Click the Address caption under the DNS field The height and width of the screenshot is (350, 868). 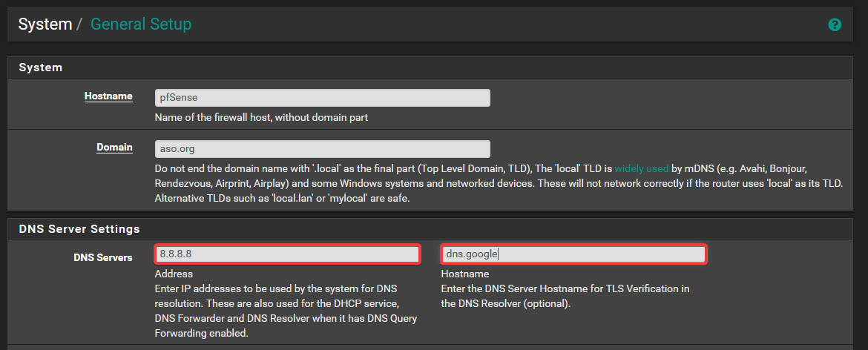(x=174, y=274)
